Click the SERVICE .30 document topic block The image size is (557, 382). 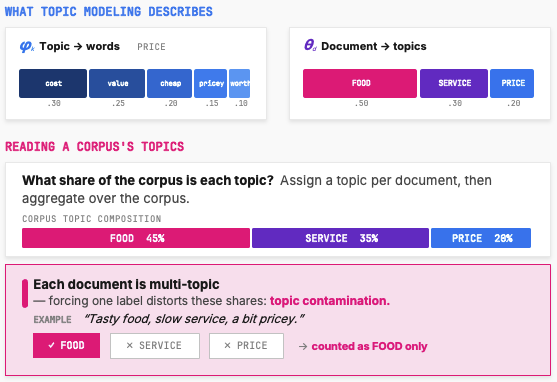[x=454, y=84]
